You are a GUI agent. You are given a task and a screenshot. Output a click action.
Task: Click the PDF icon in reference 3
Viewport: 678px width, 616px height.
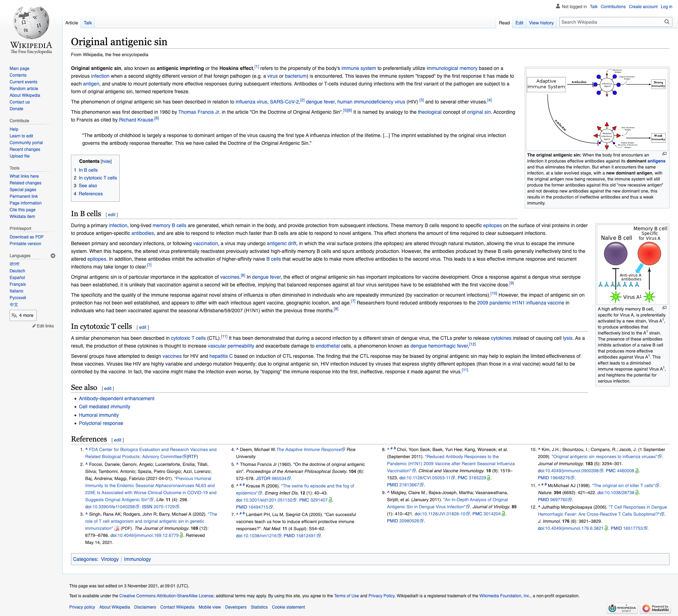(117, 528)
